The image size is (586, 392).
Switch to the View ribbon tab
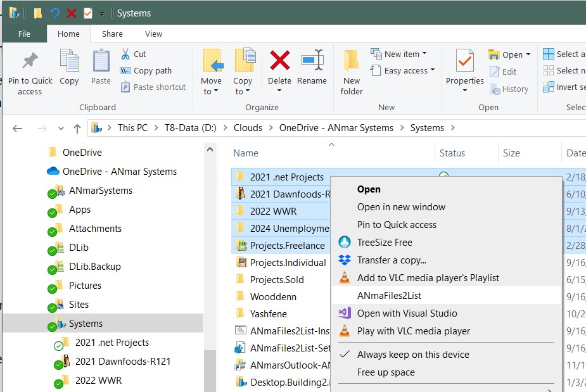point(153,34)
